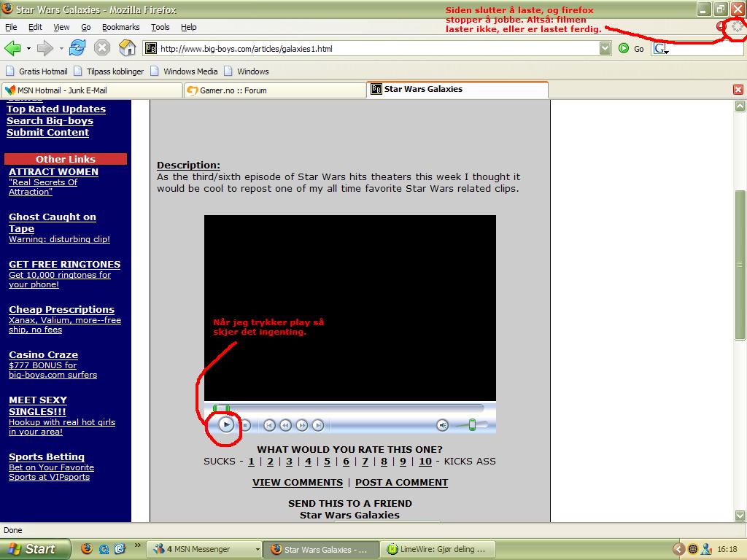Click the Google search engine icon
Viewport: 747px width, 560px height.
661,49
